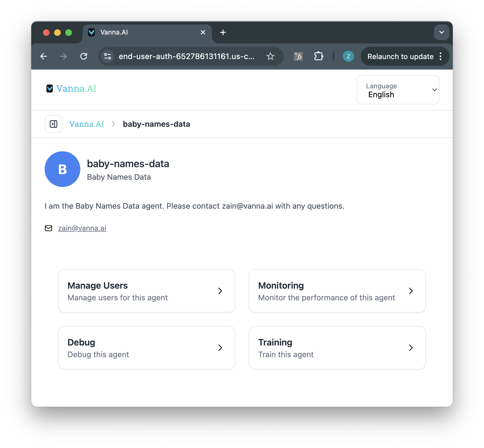Click the Vanna.AI favicon on the browser tab
Viewport: 484px width, 448px height.
tap(92, 32)
